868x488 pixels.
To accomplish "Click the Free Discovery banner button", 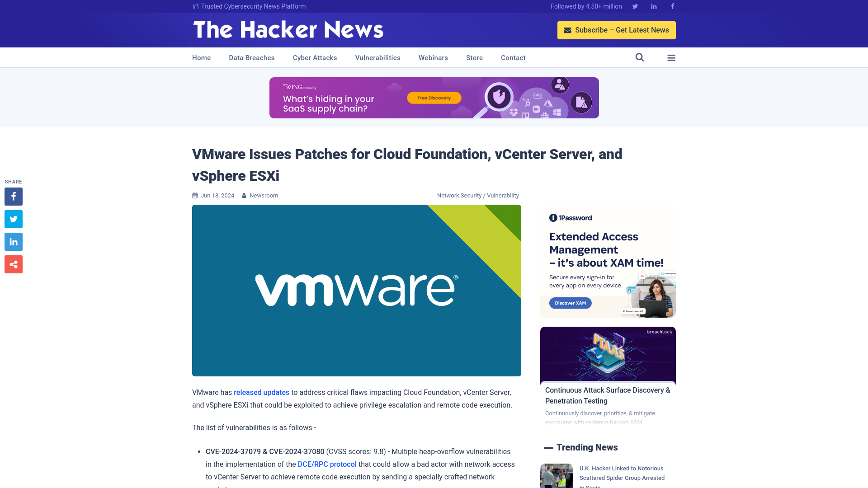I will click(434, 98).
